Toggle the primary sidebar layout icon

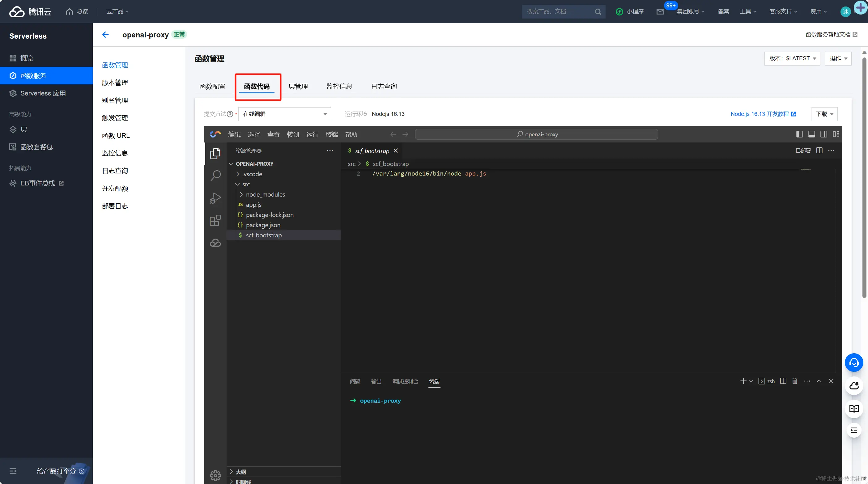800,134
